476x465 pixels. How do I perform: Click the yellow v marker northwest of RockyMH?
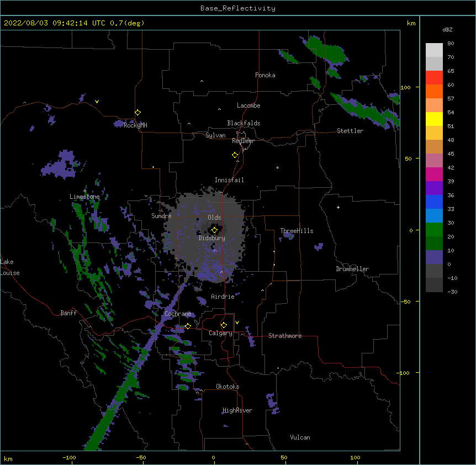click(x=97, y=102)
